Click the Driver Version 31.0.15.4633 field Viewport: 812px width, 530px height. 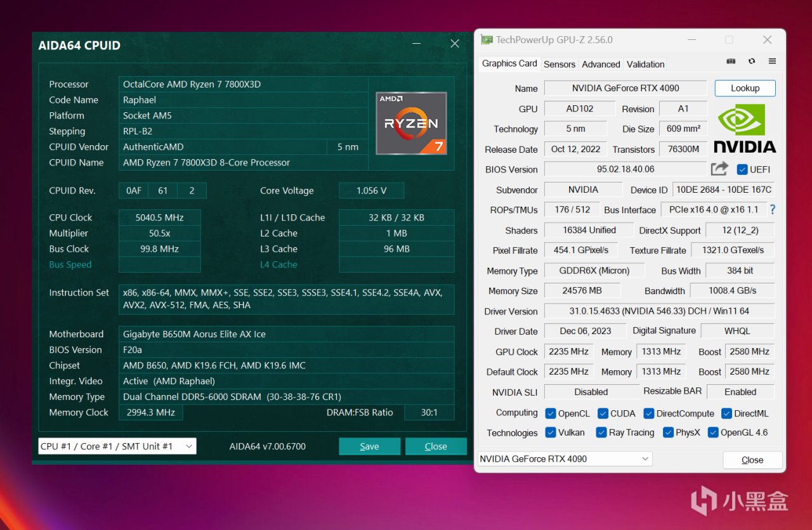coord(660,311)
